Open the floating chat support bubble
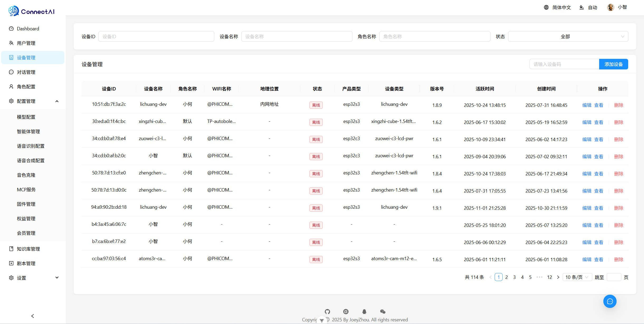 [x=610, y=301]
